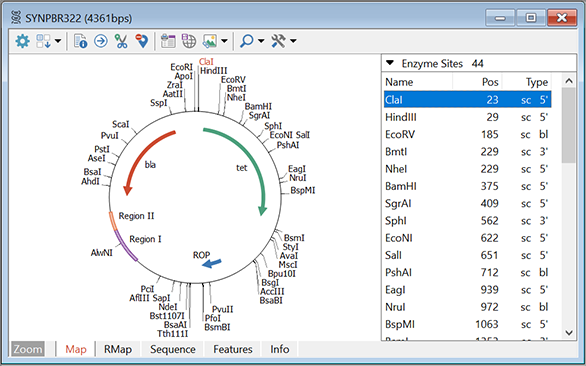Viewport: 586px width, 366px height.
Task: Open the layout grid dropdown arrow
Action: (x=58, y=41)
